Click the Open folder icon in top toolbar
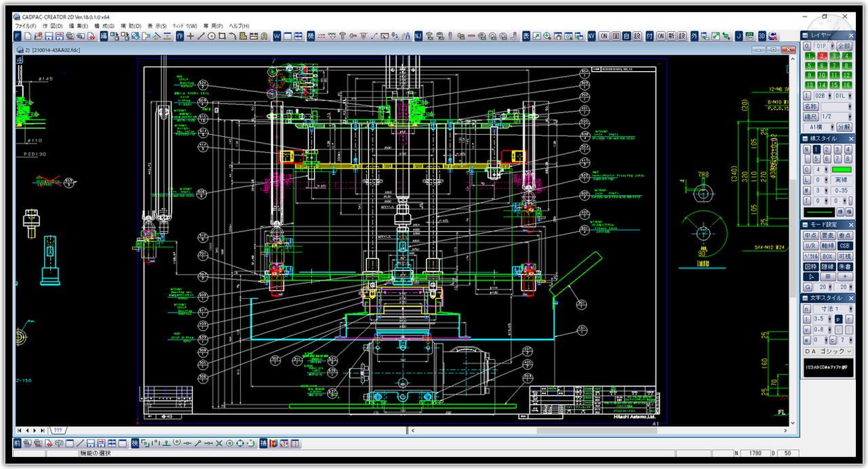Viewport: 868px width, 469px height. [38, 35]
